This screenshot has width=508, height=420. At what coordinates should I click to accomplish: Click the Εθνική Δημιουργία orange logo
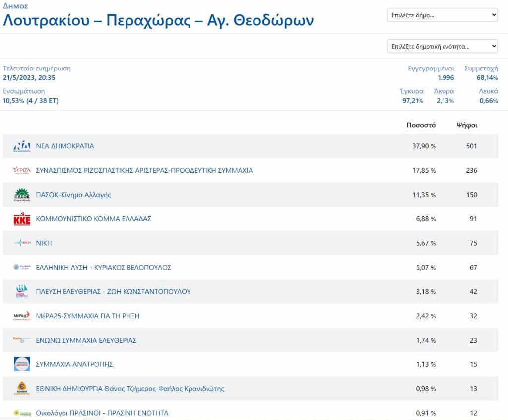coord(22,389)
